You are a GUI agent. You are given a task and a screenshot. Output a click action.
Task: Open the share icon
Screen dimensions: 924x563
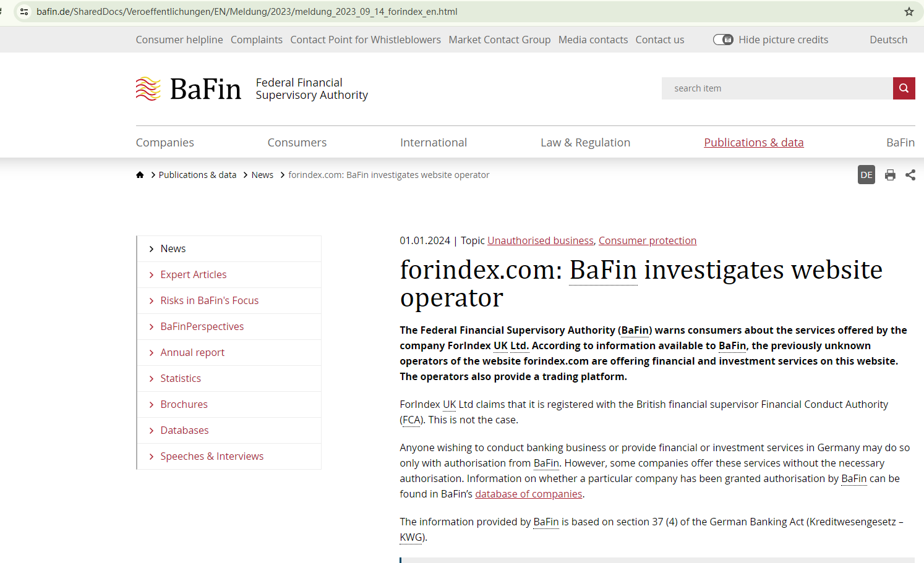pos(910,175)
